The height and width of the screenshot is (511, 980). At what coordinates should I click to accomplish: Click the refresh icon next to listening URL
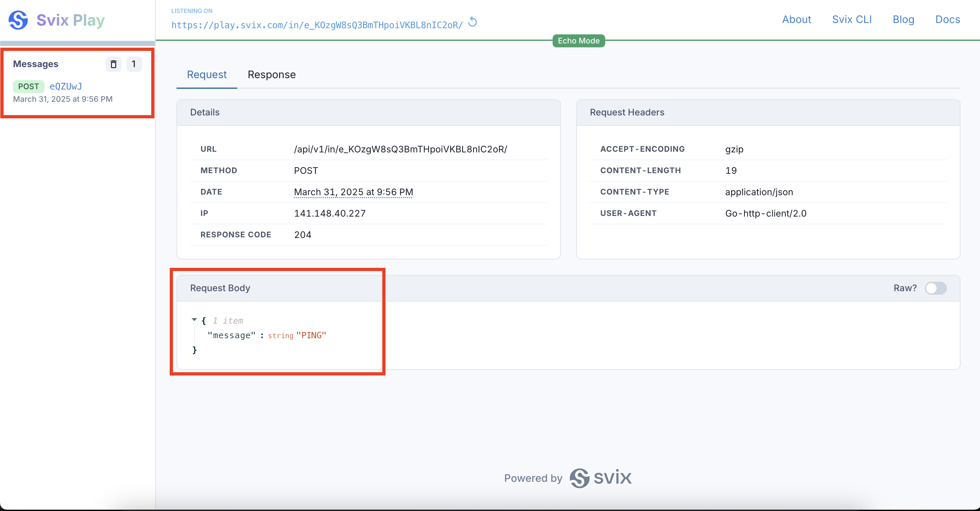(x=472, y=22)
